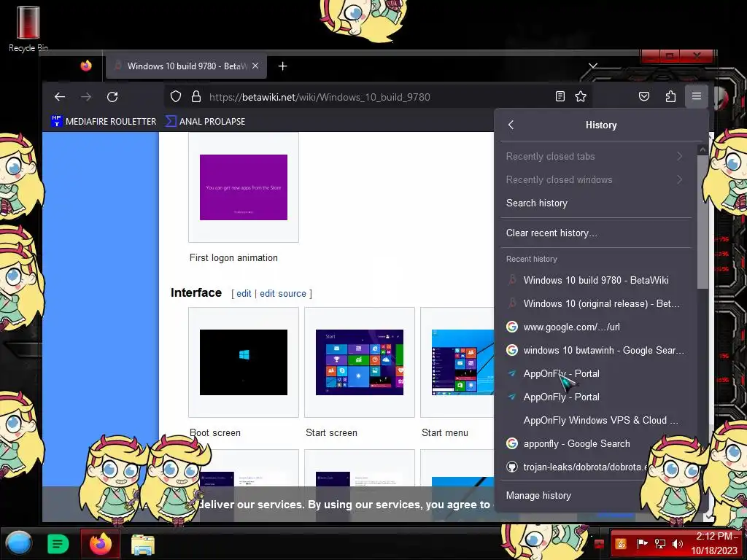Open windows 10 bwtawinh Google Search entry
The image size is (747, 560).
595,350
